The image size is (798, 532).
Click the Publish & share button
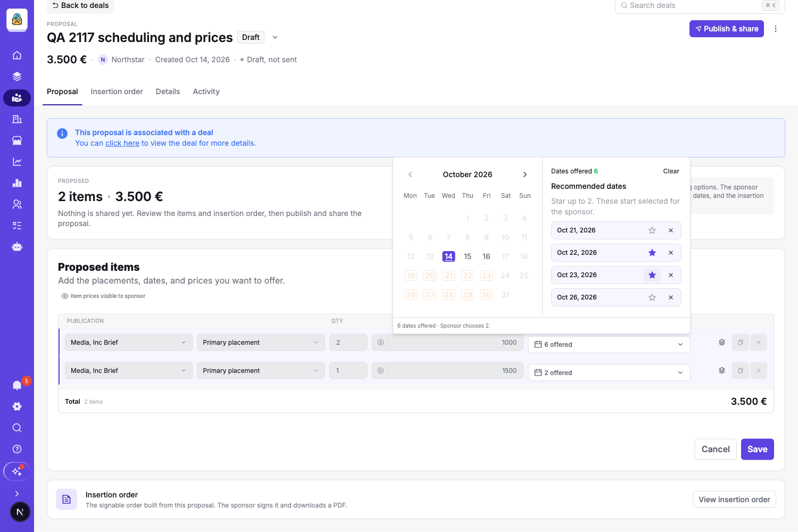coord(727,29)
